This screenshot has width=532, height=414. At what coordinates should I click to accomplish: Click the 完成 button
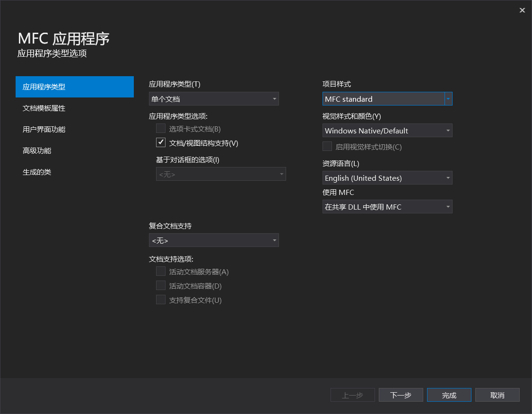click(449, 395)
